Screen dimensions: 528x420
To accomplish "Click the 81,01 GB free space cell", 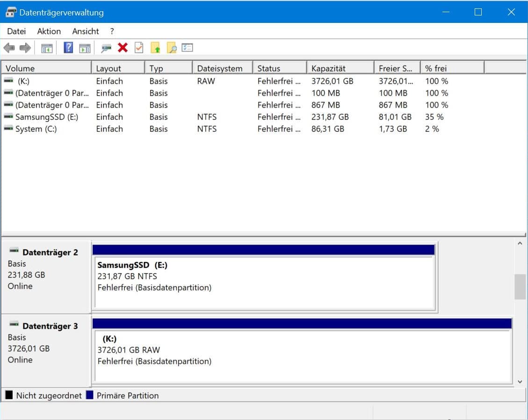I will pyautogui.click(x=395, y=117).
